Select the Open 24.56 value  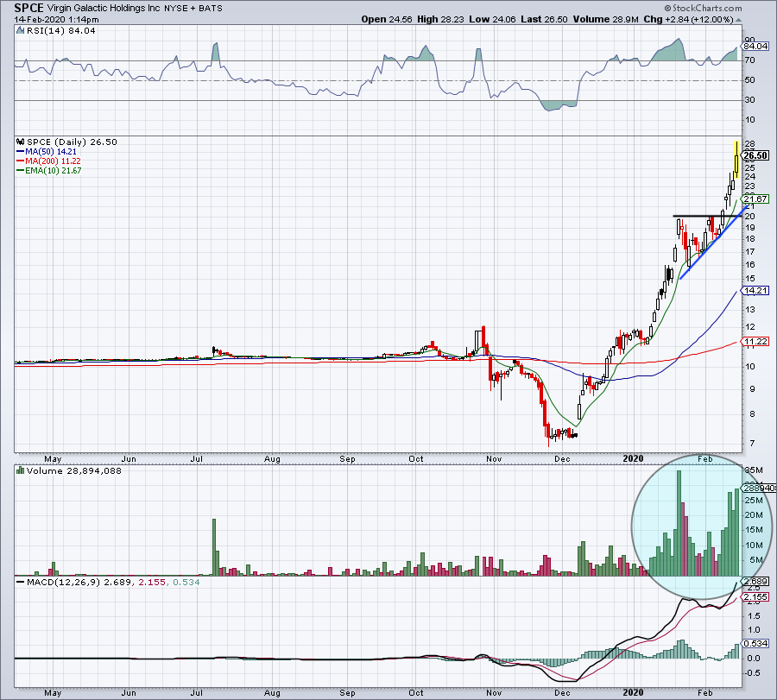tap(387, 19)
